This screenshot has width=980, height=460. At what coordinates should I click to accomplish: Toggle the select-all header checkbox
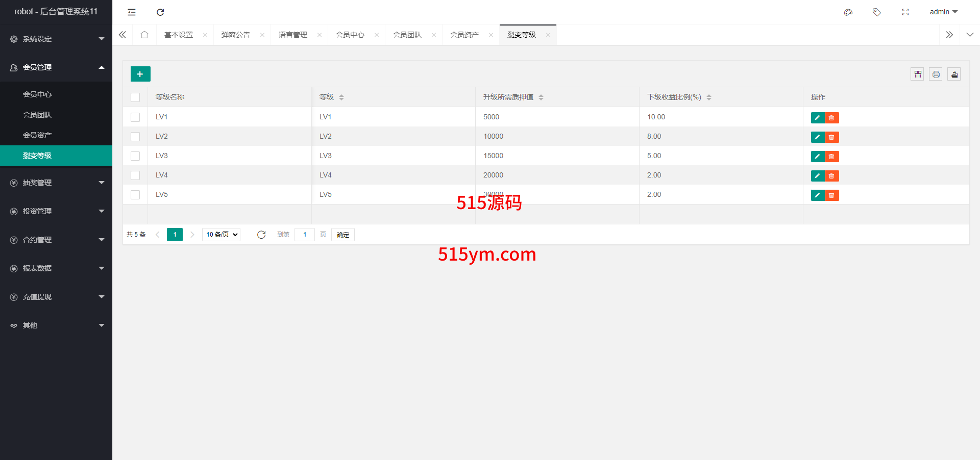click(135, 97)
